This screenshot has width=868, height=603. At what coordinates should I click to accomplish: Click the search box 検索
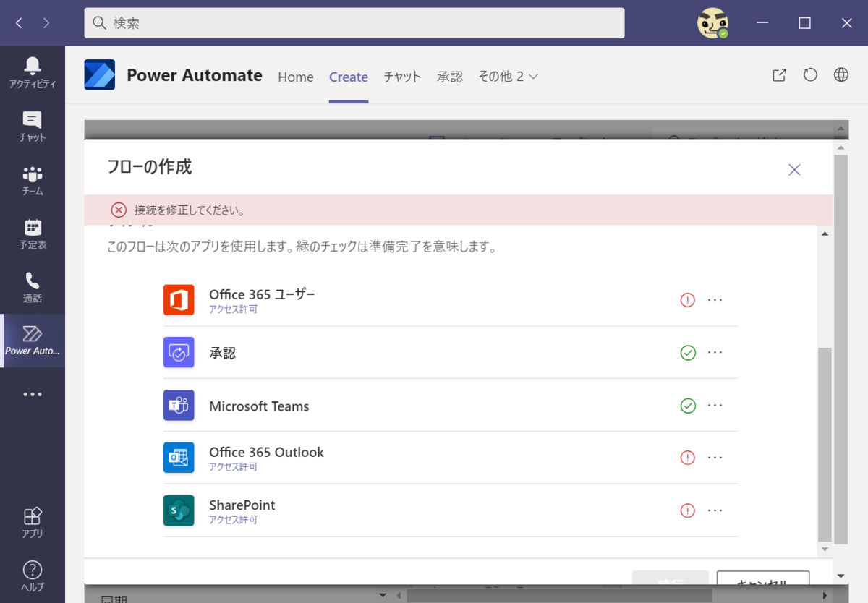pyautogui.click(x=354, y=23)
